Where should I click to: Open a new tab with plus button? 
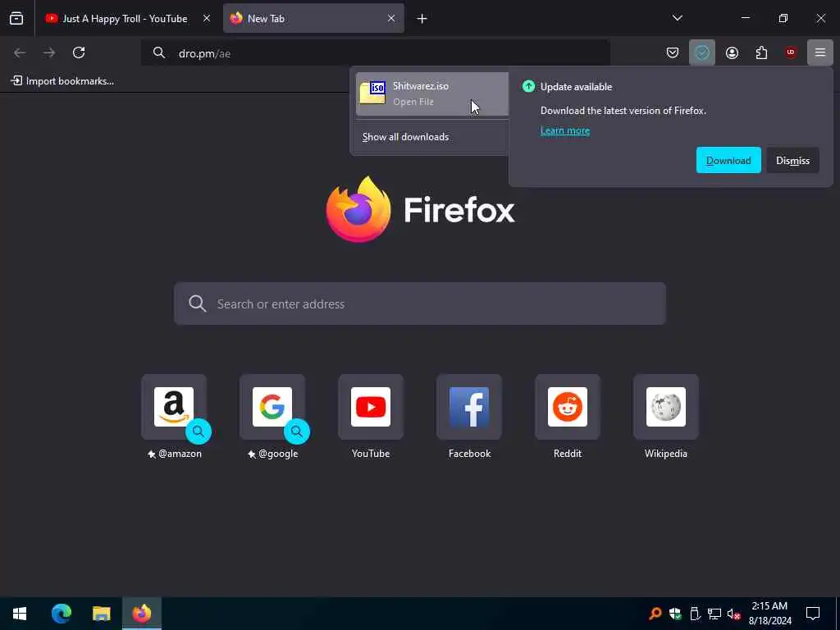coord(422,20)
